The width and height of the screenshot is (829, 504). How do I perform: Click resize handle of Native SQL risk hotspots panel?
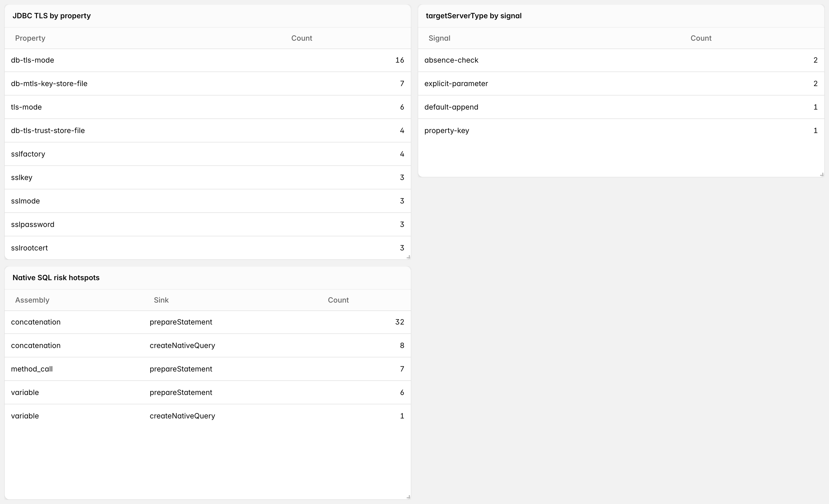[408, 497]
